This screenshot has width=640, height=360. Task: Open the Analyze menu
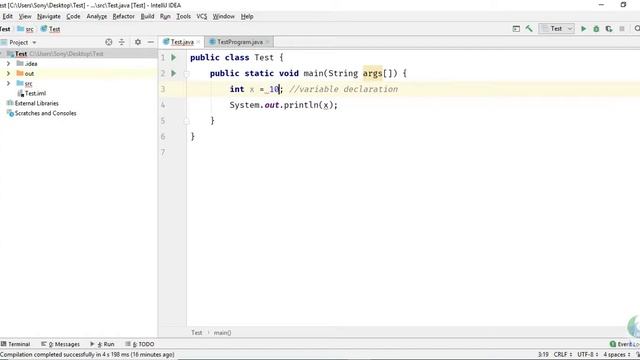[96, 16]
